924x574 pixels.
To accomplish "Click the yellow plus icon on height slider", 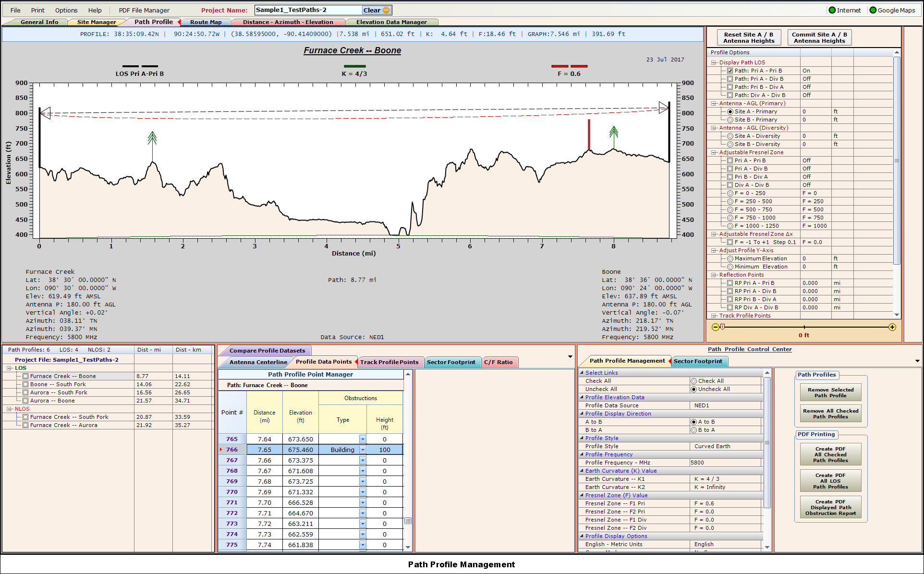I will tap(892, 327).
